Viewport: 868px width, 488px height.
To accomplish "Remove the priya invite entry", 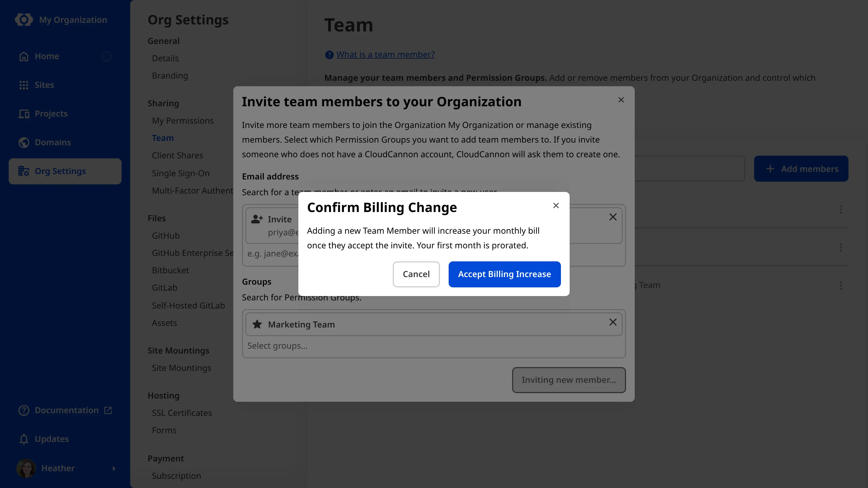I will (x=613, y=217).
